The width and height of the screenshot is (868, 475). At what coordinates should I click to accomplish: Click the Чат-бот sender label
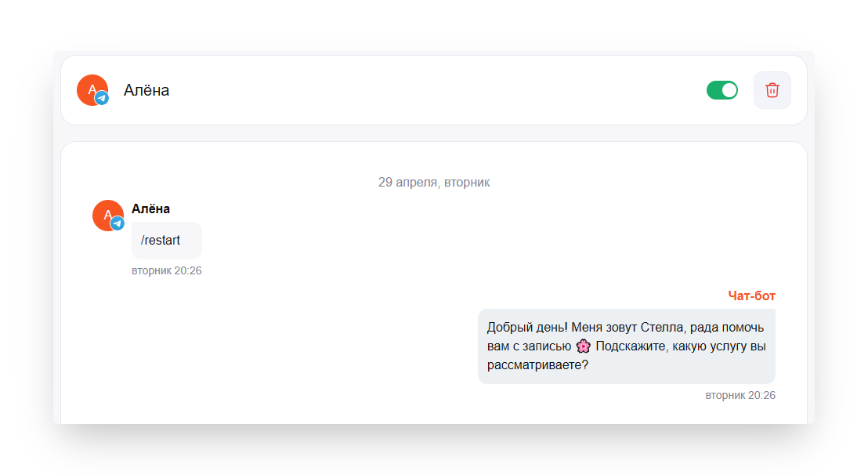click(x=751, y=296)
